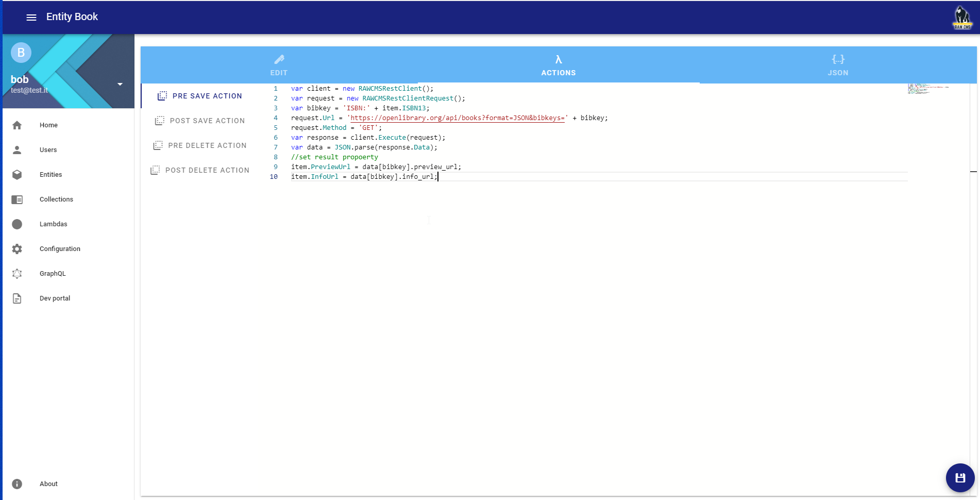Open the Users page
Viewport: 980px width, 500px height.
(x=69, y=150)
